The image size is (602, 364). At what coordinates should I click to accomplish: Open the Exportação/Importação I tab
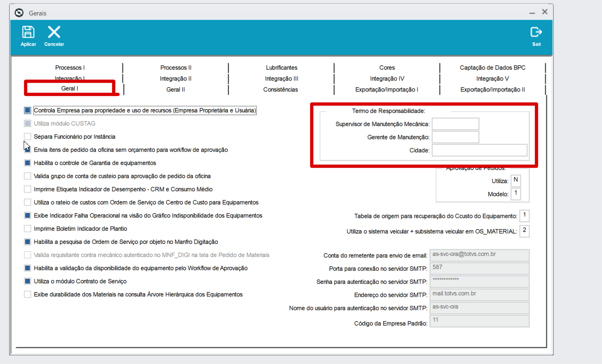(387, 89)
